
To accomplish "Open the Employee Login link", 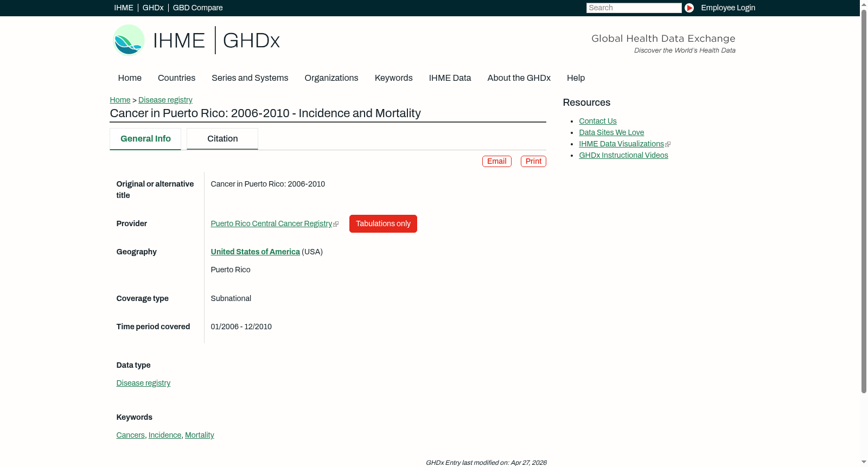I will click(728, 8).
